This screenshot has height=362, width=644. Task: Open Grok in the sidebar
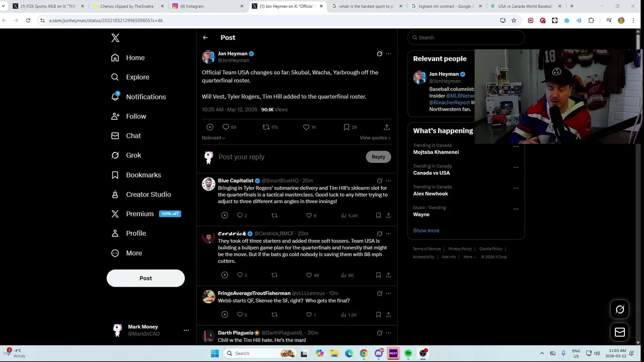[126, 155]
